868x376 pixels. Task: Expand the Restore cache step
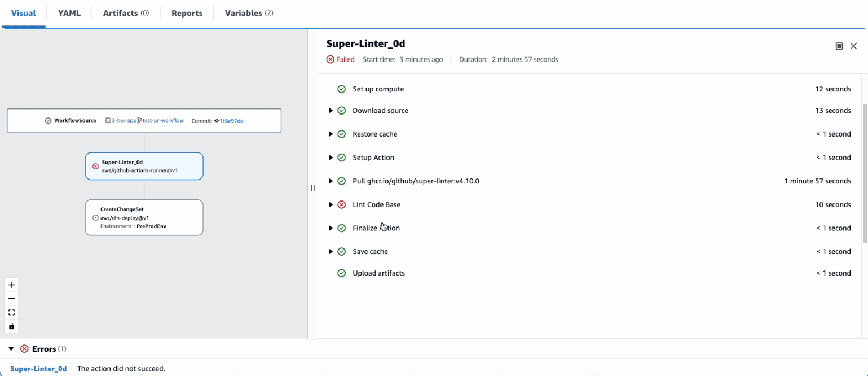(331, 134)
